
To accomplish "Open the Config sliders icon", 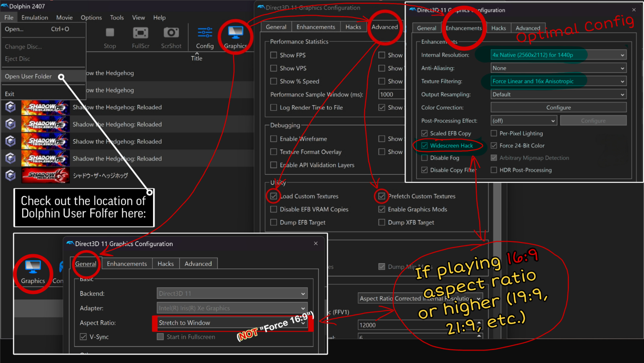I will (205, 33).
